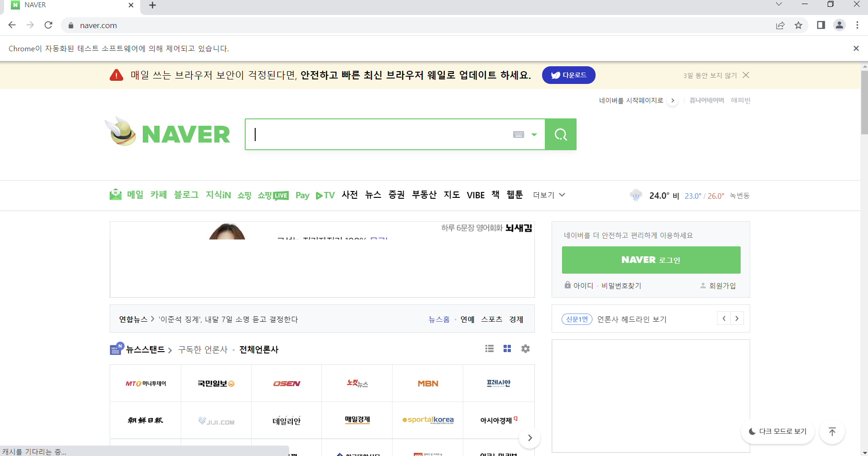Expand the search autocomplete dropdown arrow

534,134
